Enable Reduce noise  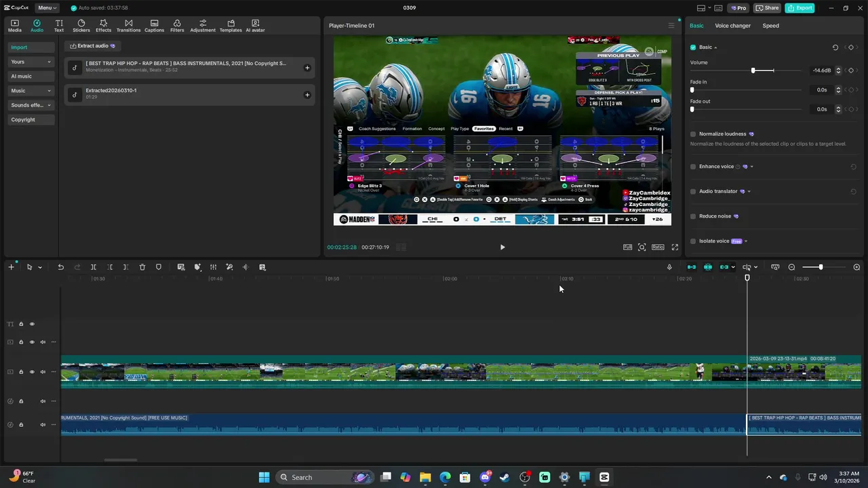point(693,216)
